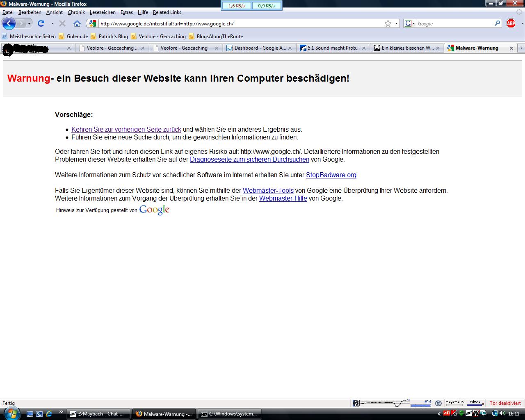This screenshot has width=525, height=420.
Task: Click the Google logo on the page
Action: [154, 210]
